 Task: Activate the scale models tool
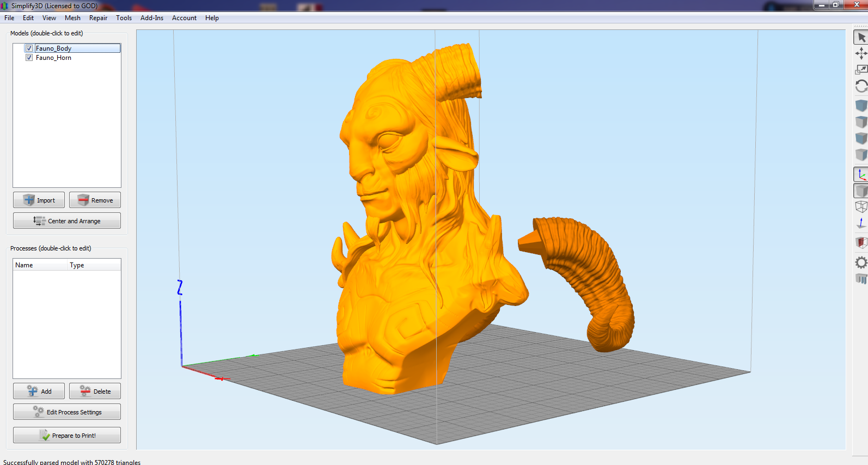click(861, 70)
